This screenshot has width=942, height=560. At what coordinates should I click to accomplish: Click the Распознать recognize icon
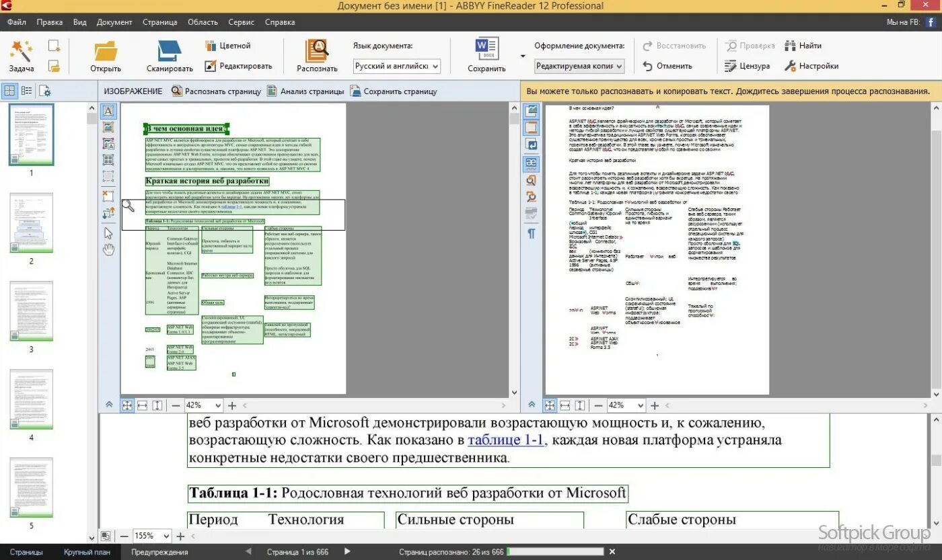point(316,51)
